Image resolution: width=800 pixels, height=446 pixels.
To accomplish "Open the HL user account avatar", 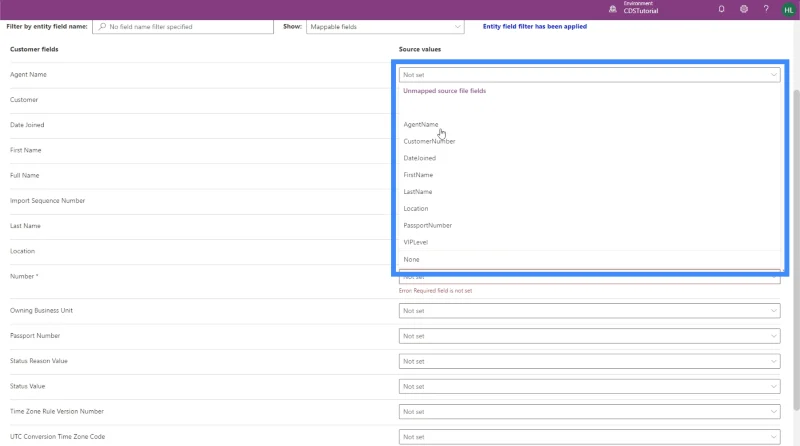I will (x=789, y=10).
